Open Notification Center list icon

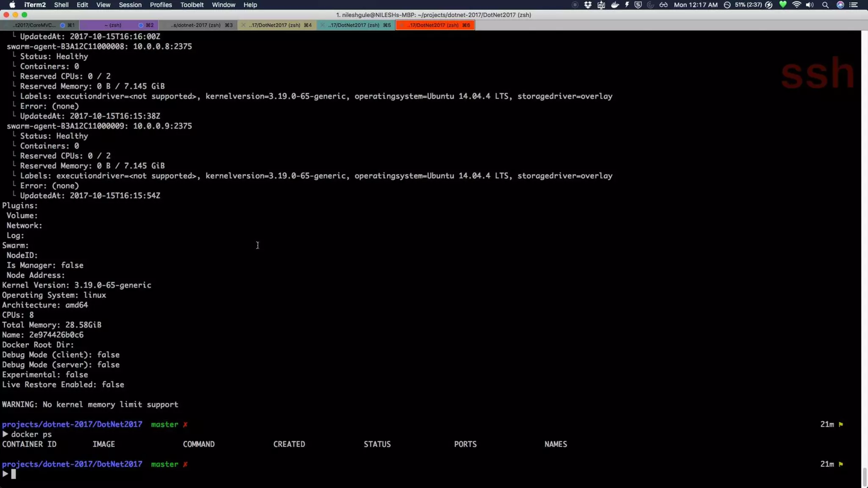point(854,5)
